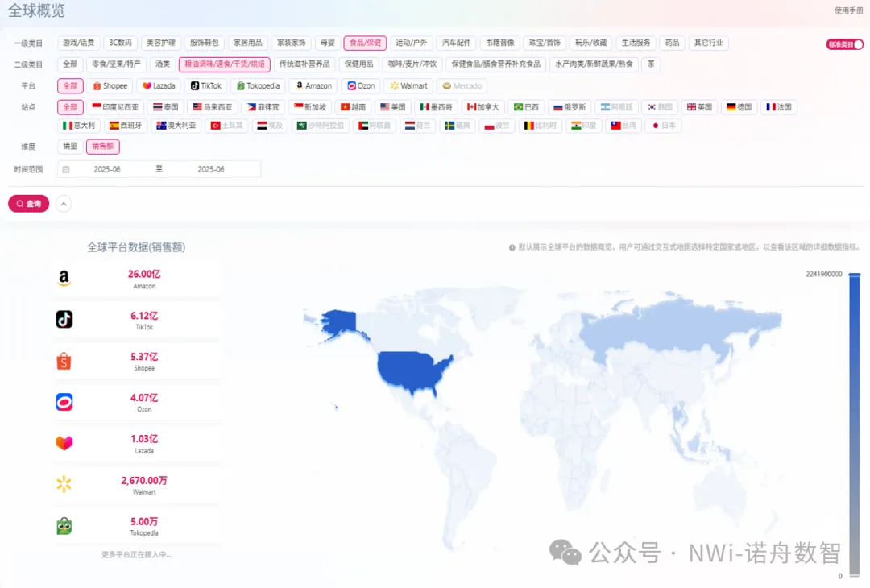Open the end month 2025-06 picker
Viewport: 870px width, 588px height.
tap(211, 169)
